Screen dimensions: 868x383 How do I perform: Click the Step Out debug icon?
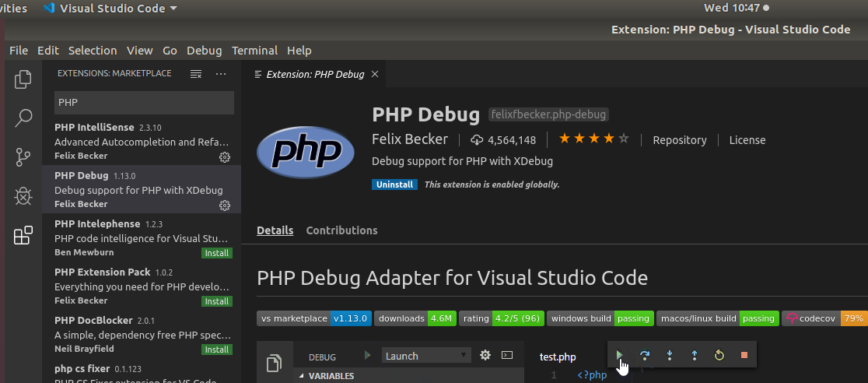coord(695,355)
